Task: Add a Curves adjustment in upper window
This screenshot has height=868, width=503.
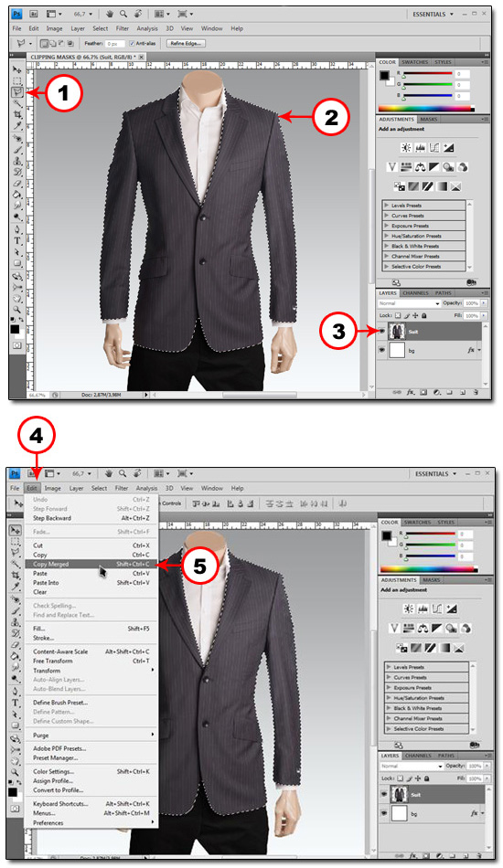Action: (433, 148)
